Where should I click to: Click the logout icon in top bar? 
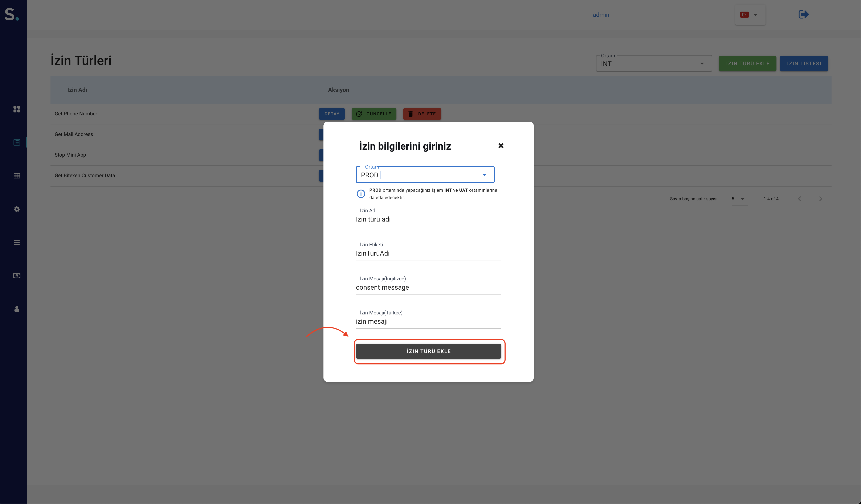pyautogui.click(x=803, y=14)
